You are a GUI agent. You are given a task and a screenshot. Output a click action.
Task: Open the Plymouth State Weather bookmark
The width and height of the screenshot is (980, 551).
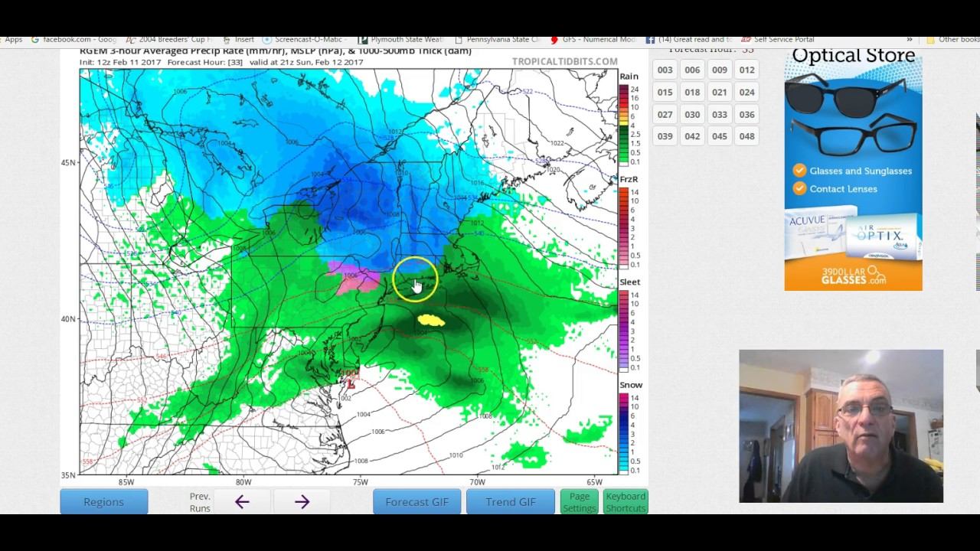coord(400,39)
